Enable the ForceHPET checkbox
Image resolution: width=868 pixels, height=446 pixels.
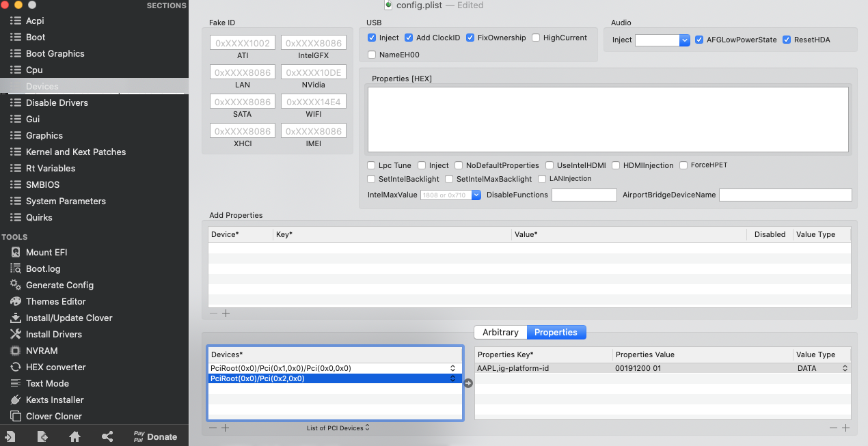click(x=684, y=165)
